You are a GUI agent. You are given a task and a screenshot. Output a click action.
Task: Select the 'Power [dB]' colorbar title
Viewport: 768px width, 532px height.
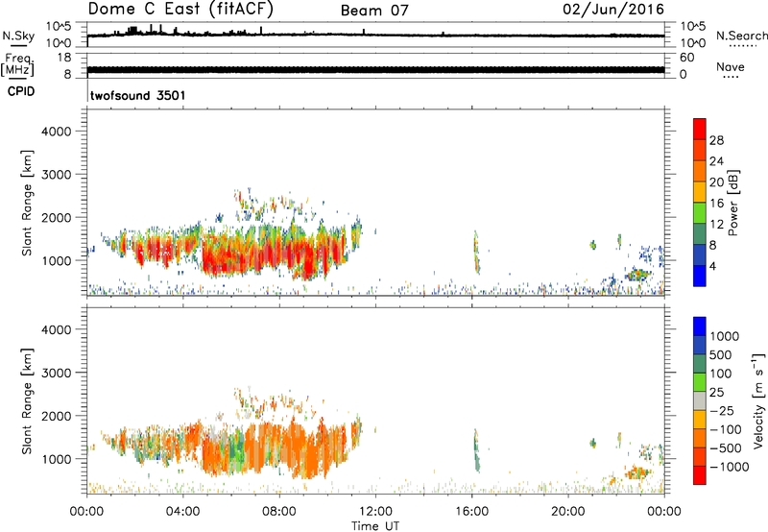tap(732, 203)
